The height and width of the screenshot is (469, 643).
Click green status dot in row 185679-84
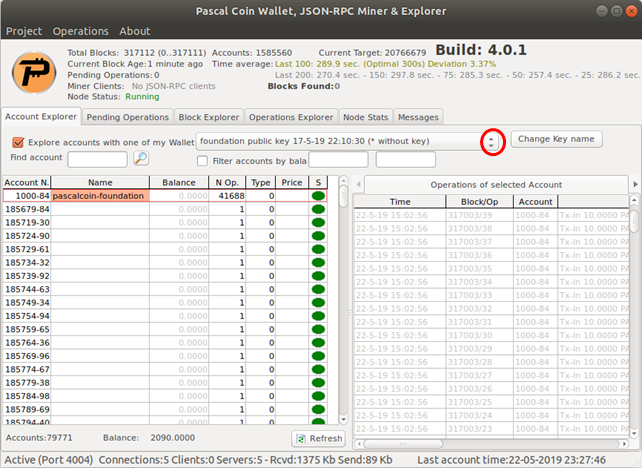click(x=318, y=209)
